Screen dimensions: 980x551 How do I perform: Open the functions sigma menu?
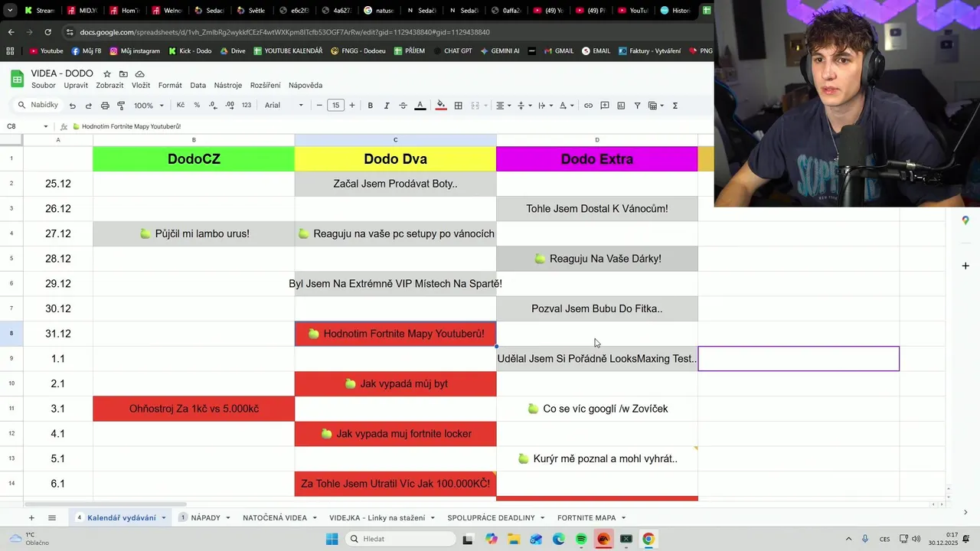pyautogui.click(x=675, y=106)
